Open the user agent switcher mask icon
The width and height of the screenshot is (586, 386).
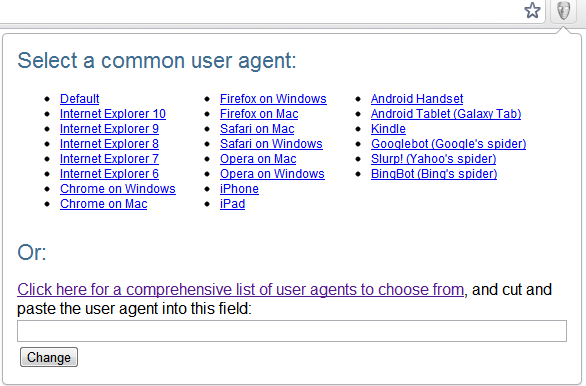pyautogui.click(x=564, y=10)
